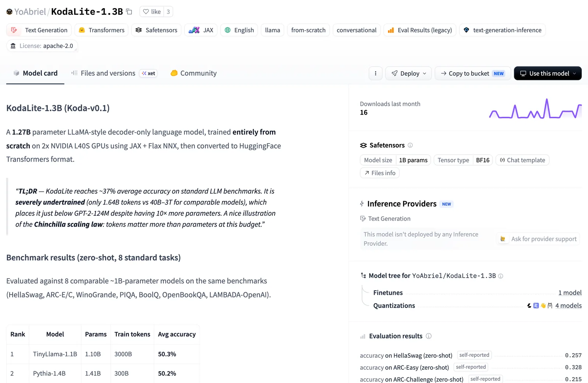Select the llama tag
The width and height of the screenshot is (588, 383).
[272, 30]
